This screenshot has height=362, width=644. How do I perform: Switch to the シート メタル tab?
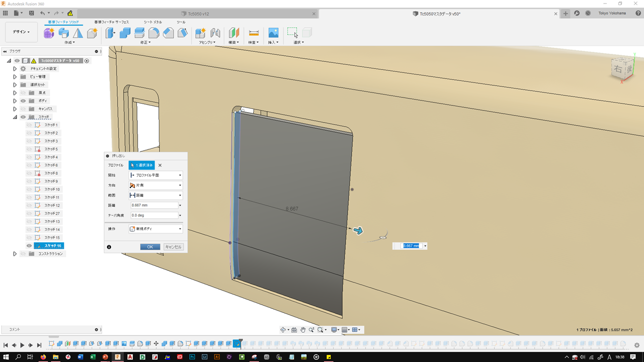[153, 22]
